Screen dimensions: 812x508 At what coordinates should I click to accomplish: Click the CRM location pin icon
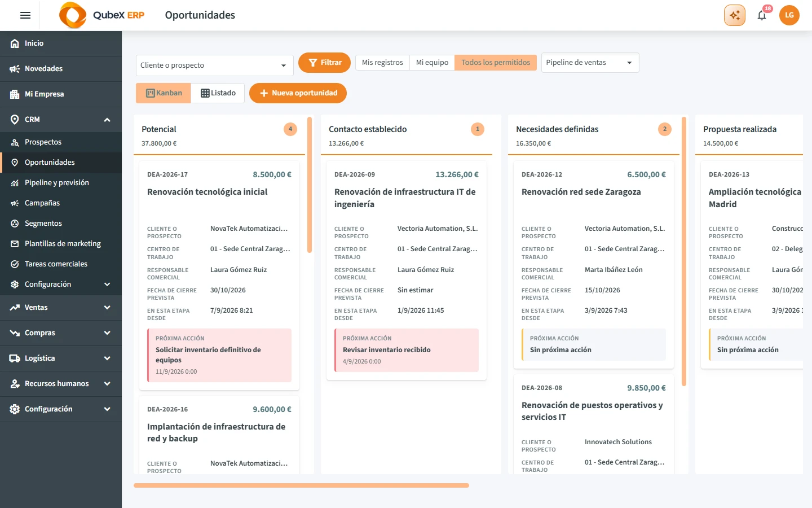[15, 120]
